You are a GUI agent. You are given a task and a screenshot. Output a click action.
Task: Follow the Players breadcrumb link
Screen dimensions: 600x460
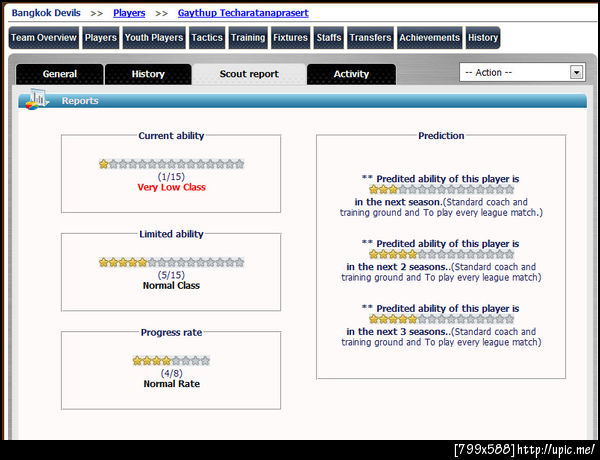click(129, 13)
